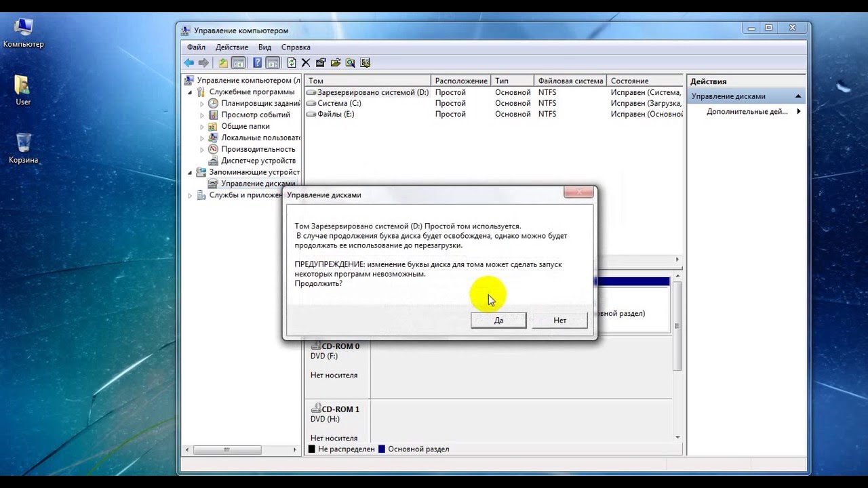Toggle the Show/Hide Action Pane toolbar icon
This screenshot has height=488, width=868.
[x=273, y=63]
